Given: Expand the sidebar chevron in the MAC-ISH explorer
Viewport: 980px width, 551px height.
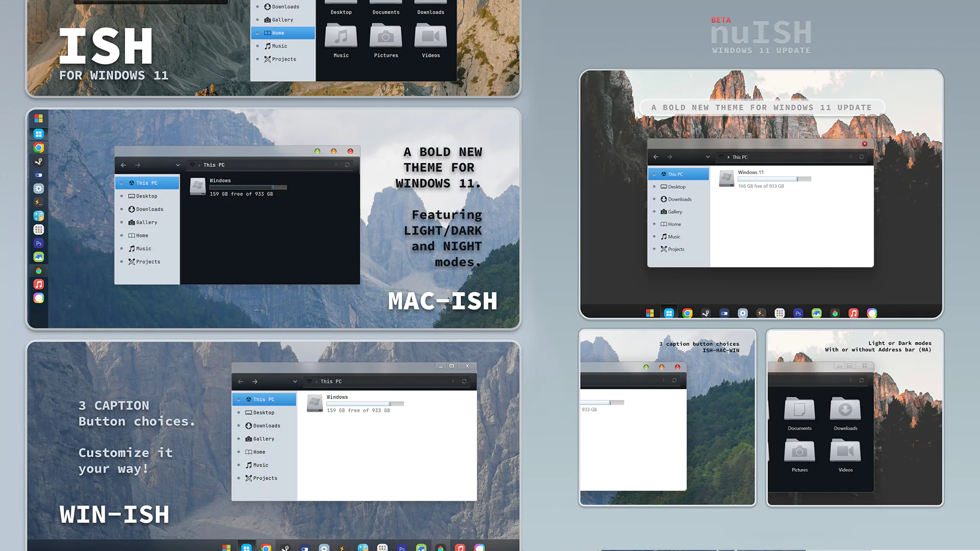Looking at the screenshot, I should 177,165.
